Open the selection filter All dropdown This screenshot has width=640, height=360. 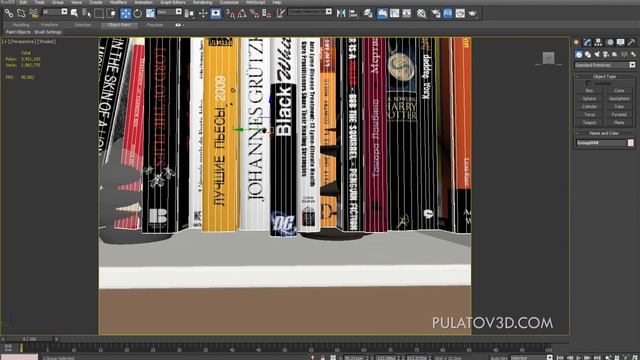[55, 12]
